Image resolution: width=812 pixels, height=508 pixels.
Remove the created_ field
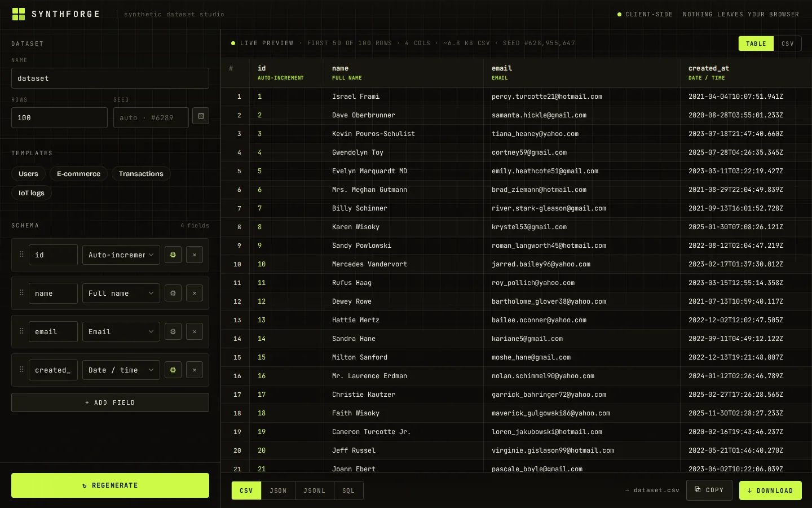tap(195, 370)
